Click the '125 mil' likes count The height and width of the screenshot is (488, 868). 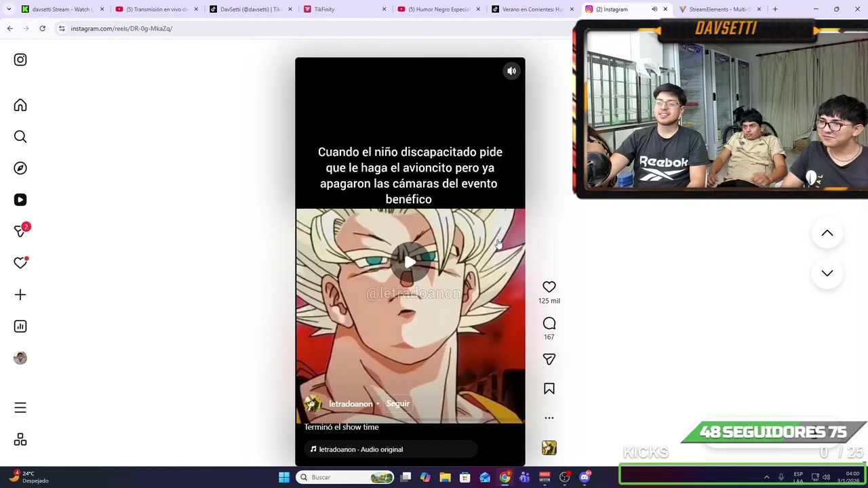click(549, 301)
